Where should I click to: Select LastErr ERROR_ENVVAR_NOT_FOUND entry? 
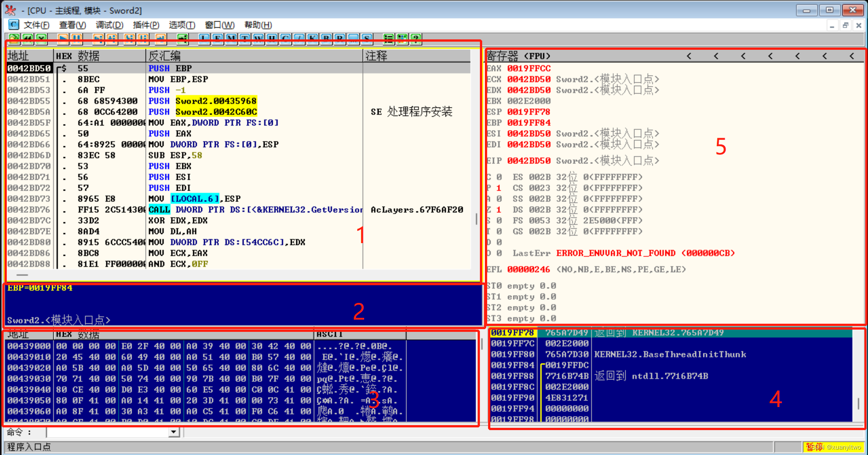[x=624, y=253]
